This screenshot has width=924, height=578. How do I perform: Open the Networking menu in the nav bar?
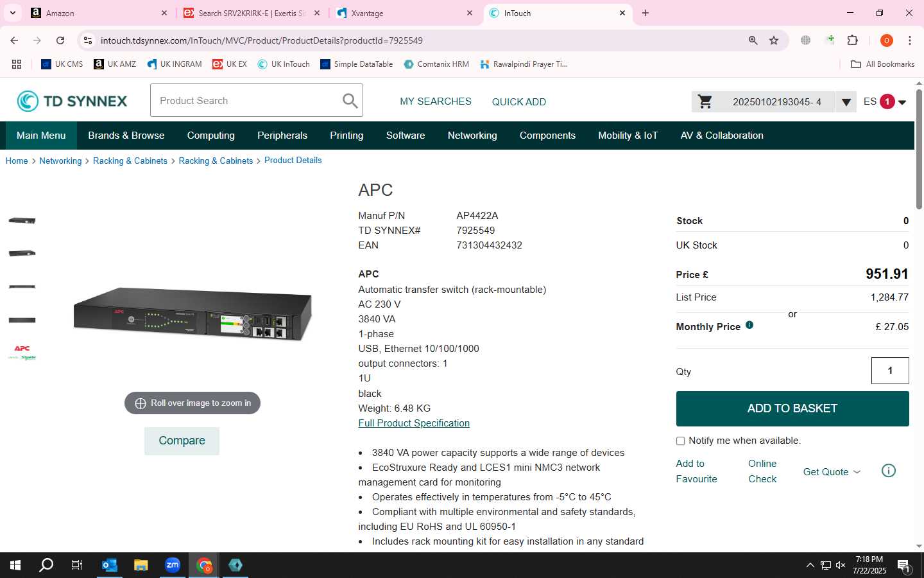point(472,136)
